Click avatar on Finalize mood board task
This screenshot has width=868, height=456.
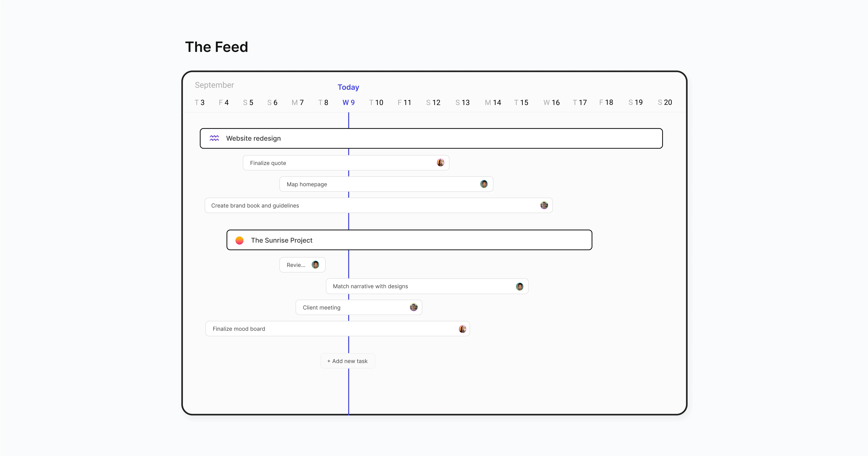463,329
